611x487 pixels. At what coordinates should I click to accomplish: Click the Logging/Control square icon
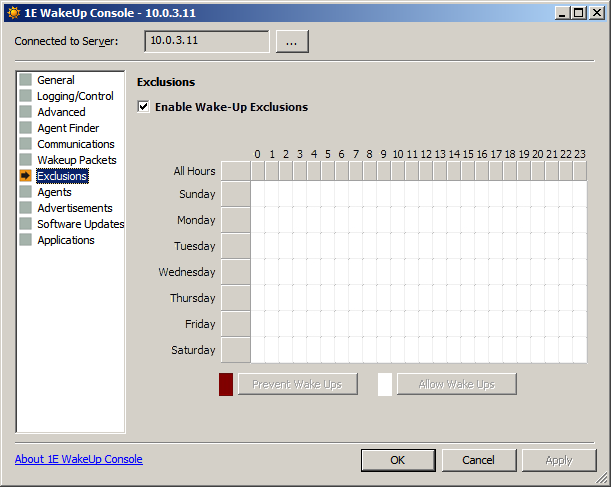(x=26, y=96)
